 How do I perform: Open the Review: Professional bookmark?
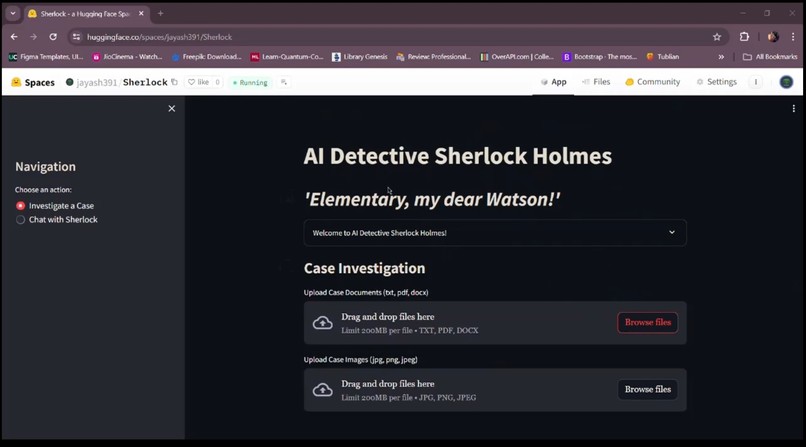click(x=434, y=57)
